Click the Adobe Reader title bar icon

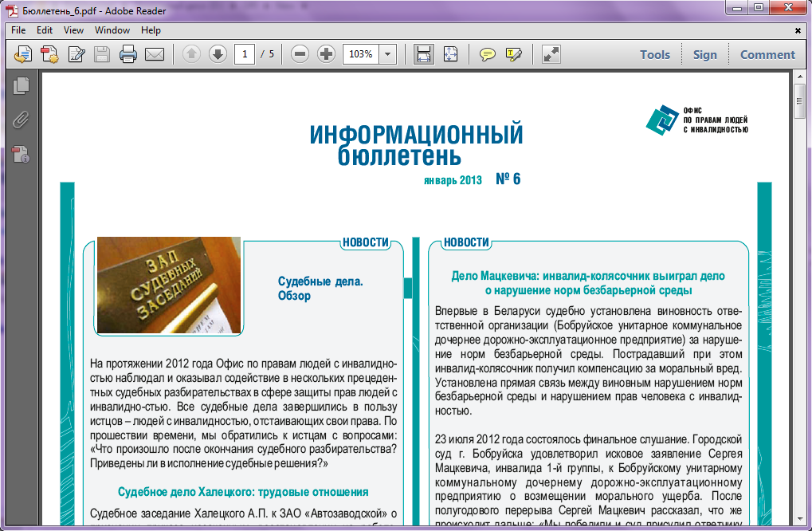(x=12, y=10)
